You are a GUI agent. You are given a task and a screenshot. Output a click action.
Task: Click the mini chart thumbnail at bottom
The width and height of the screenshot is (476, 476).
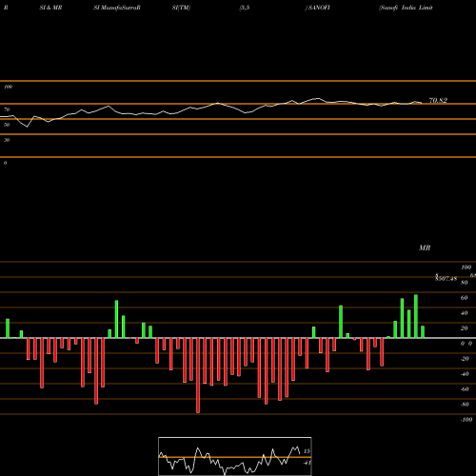[x=235, y=456]
